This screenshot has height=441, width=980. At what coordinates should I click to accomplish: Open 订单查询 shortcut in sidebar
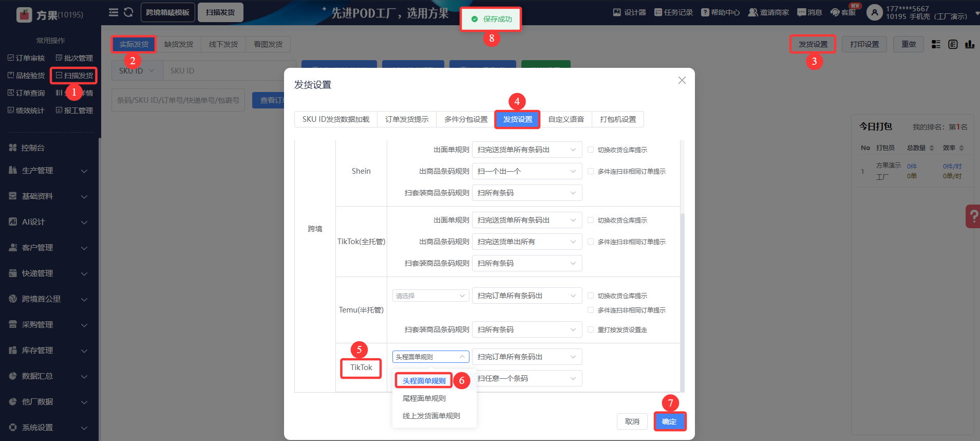(26, 93)
